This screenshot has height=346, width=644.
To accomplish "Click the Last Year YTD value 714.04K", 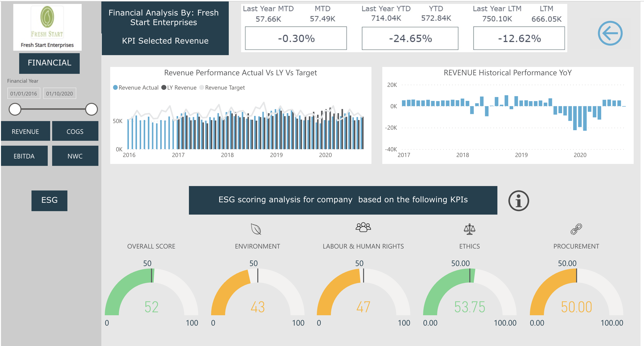I will 386,18.
